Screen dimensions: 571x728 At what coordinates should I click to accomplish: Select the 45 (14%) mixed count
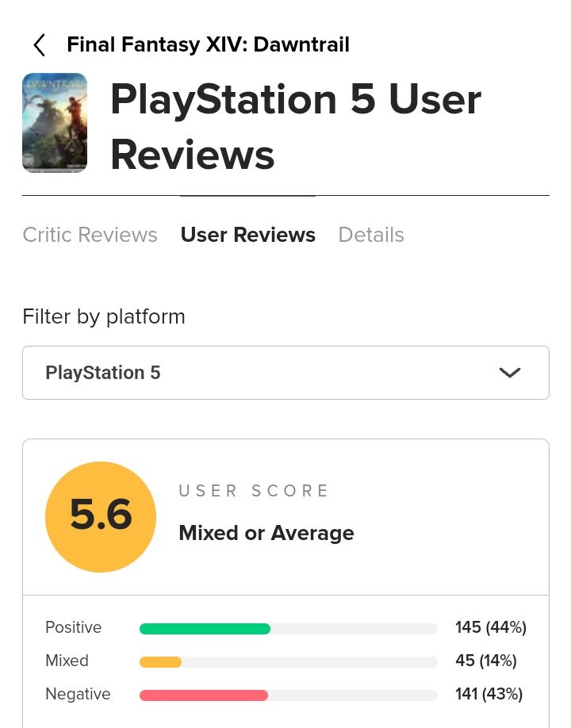(x=485, y=661)
